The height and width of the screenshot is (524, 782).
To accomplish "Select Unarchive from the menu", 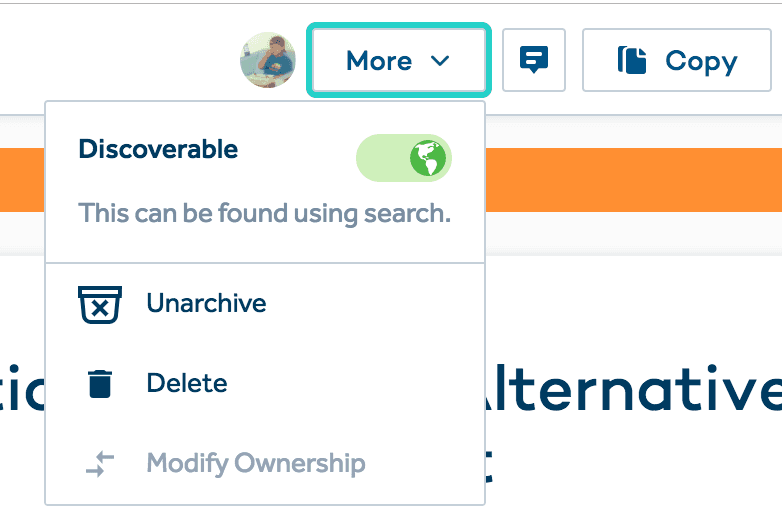I will [206, 303].
